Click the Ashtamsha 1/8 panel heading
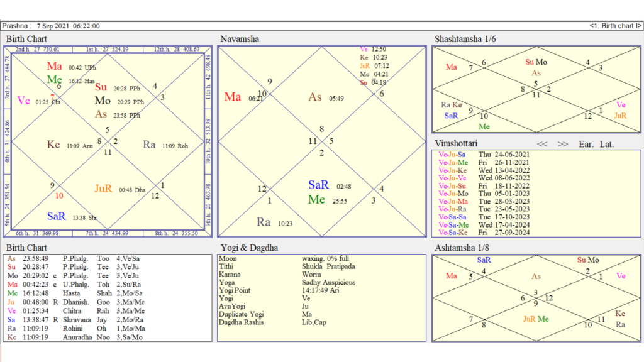The image size is (644, 362). coord(462,248)
